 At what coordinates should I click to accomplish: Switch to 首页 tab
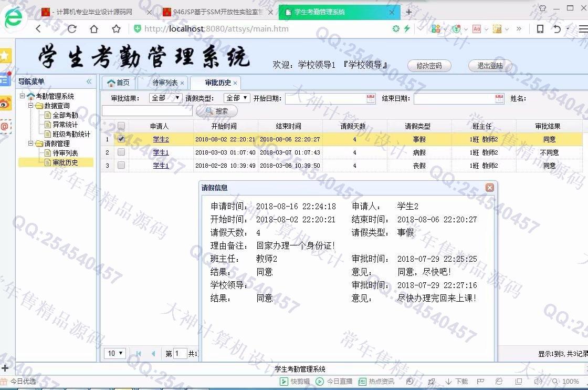(119, 83)
